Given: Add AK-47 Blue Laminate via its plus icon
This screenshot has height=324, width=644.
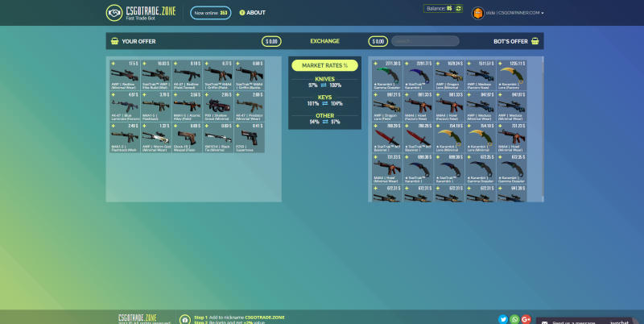Looking at the screenshot, I should (x=113, y=95).
